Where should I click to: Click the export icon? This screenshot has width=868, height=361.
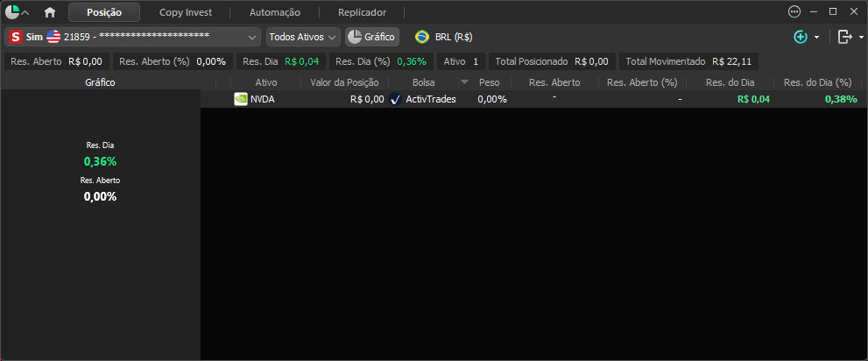coord(844,37)
